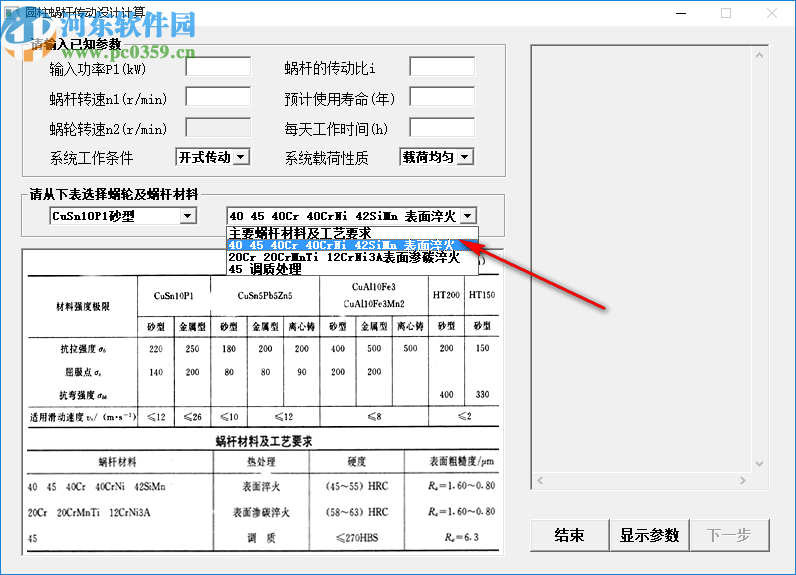Click inside the empty results text area
796x575 pixels.
tap(642, 259)
